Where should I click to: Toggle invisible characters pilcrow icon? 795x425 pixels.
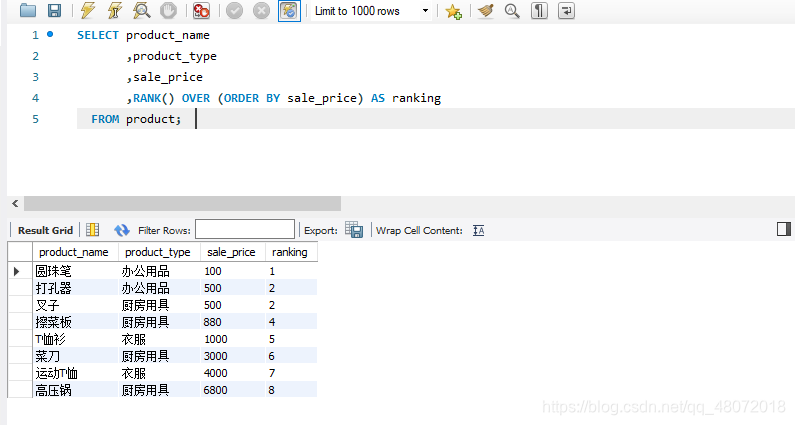pos(539,11)
